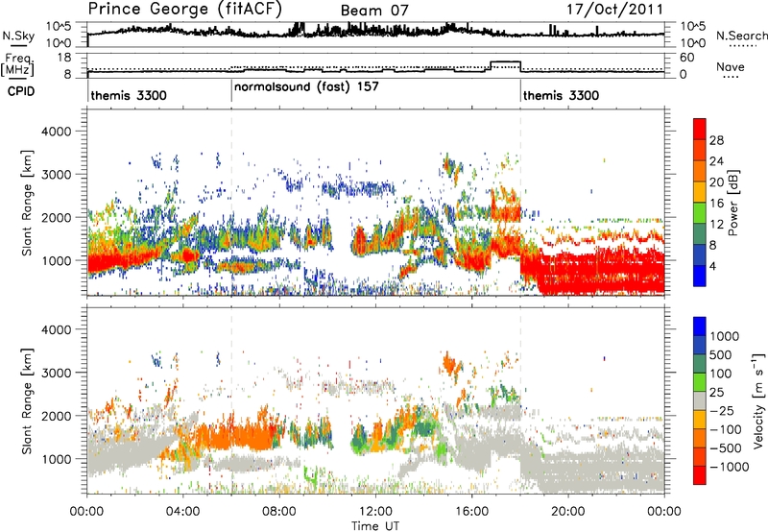Click the "N.Sky" legend label
This screenshot has width=768, height=532.
pyautogui.click(x=18, y=36)
